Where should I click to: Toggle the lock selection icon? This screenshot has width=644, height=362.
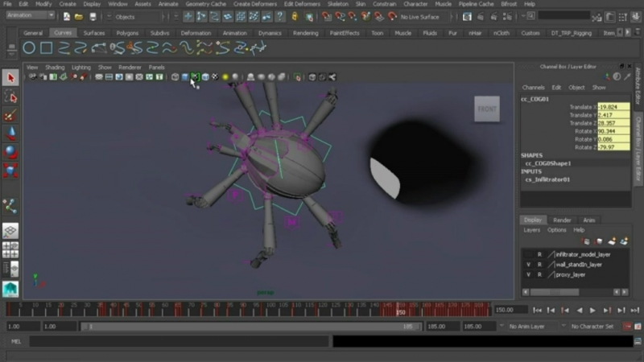tap(295, 17)
